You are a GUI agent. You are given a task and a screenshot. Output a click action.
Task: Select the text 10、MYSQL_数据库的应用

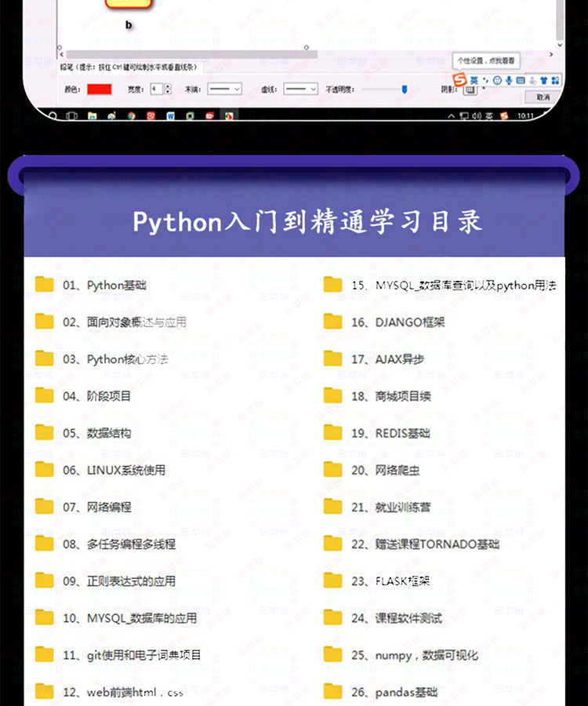(x=130, y=618)
